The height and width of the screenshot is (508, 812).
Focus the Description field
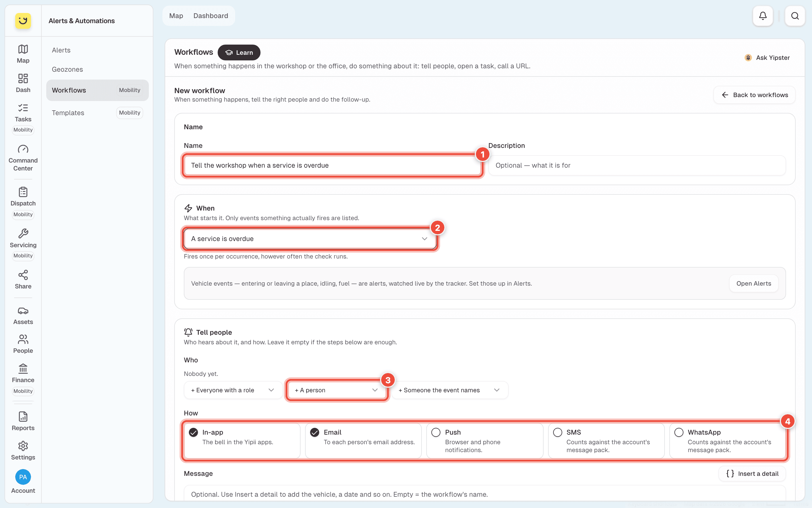[637, 165]
